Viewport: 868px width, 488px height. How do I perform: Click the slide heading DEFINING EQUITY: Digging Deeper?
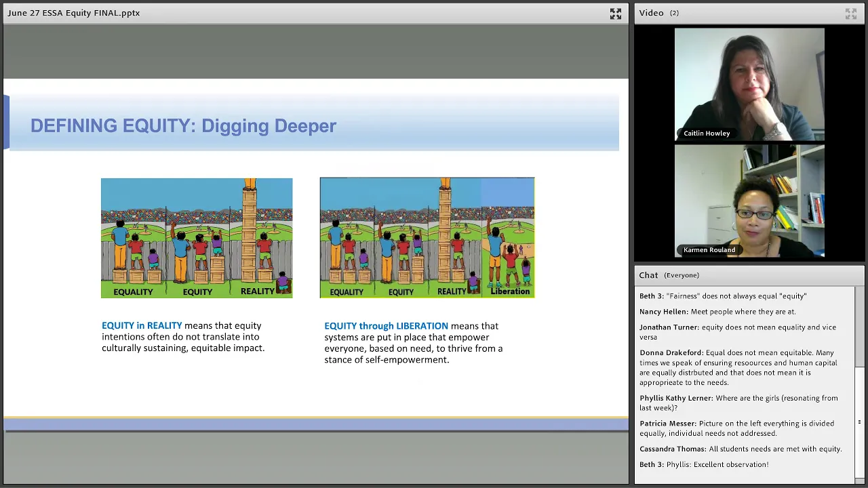coord(183,126)
